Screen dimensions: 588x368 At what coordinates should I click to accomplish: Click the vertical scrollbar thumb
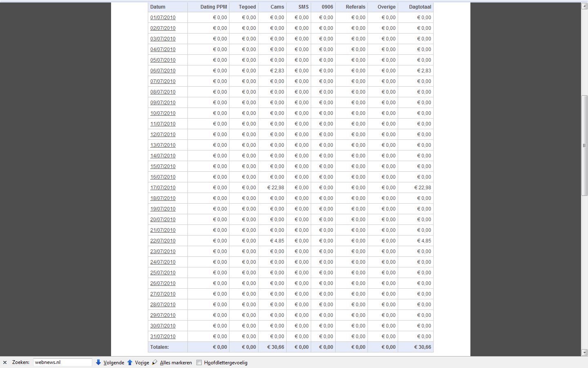click(x=584, y=146)
